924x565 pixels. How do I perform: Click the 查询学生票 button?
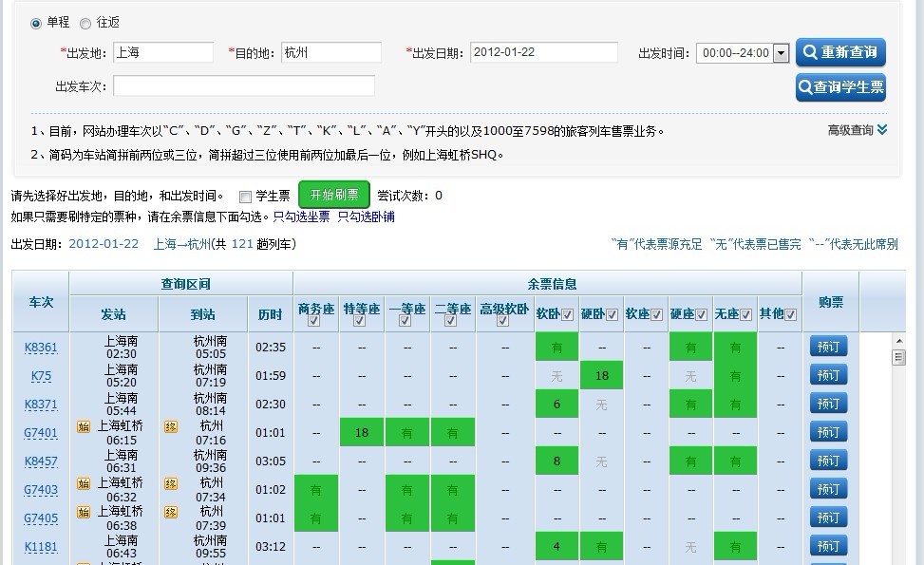[840, 87]
